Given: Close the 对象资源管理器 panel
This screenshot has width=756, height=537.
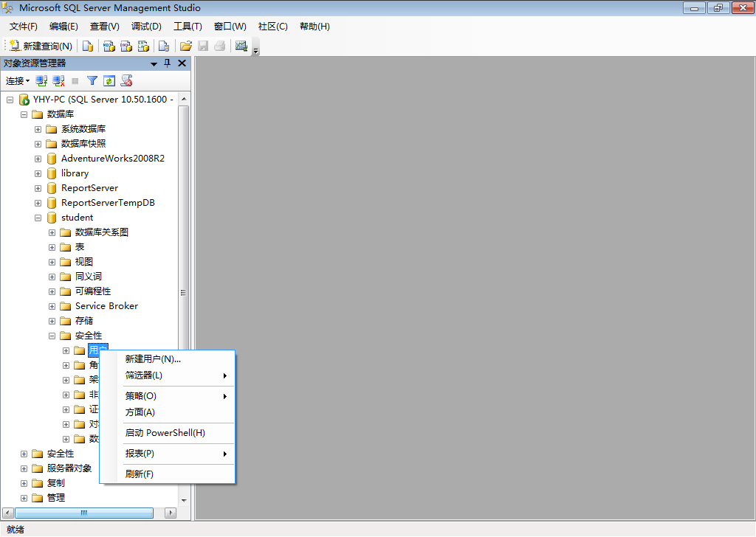Looking at the screenshot, I should pyautogui.click(x=182, y=63).
